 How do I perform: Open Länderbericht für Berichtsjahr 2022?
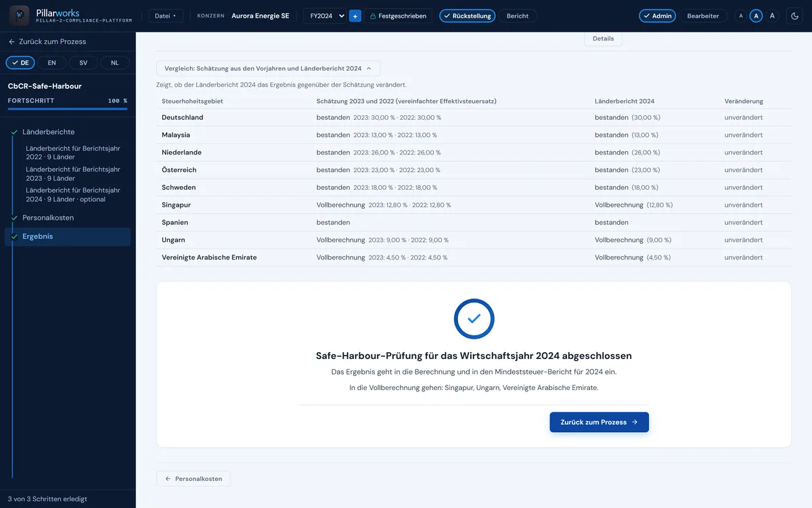pos(73,152)
